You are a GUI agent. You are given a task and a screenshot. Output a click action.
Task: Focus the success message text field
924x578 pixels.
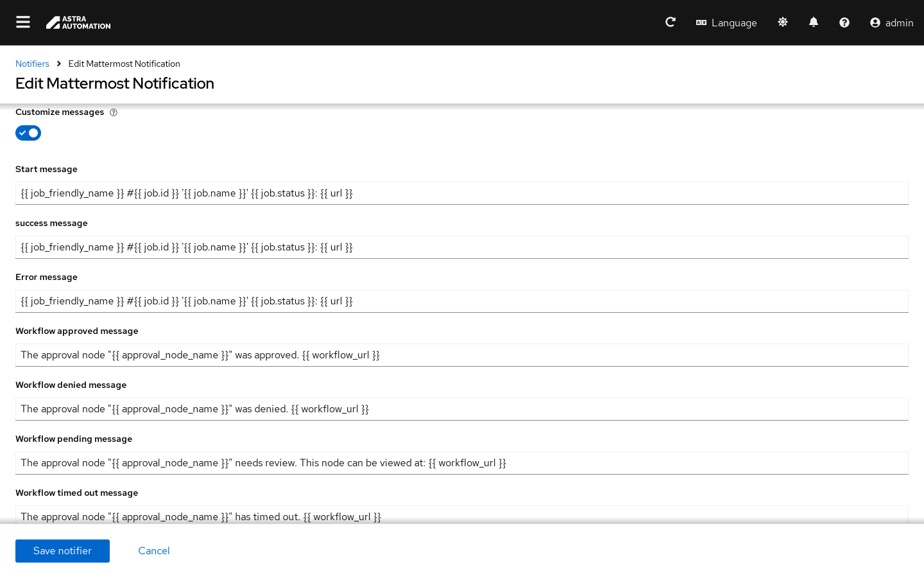coord(462,247)
